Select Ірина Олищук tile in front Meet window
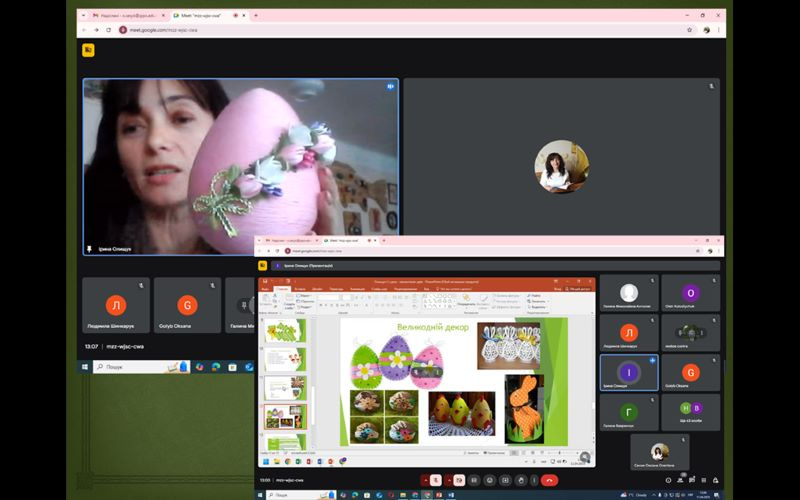The image size is (800, 500). pyautogui.click(x=629, y=372)
